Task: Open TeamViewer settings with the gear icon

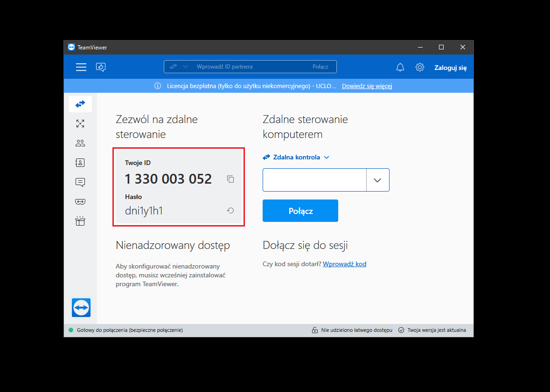Action: click(x=419, y=67)
